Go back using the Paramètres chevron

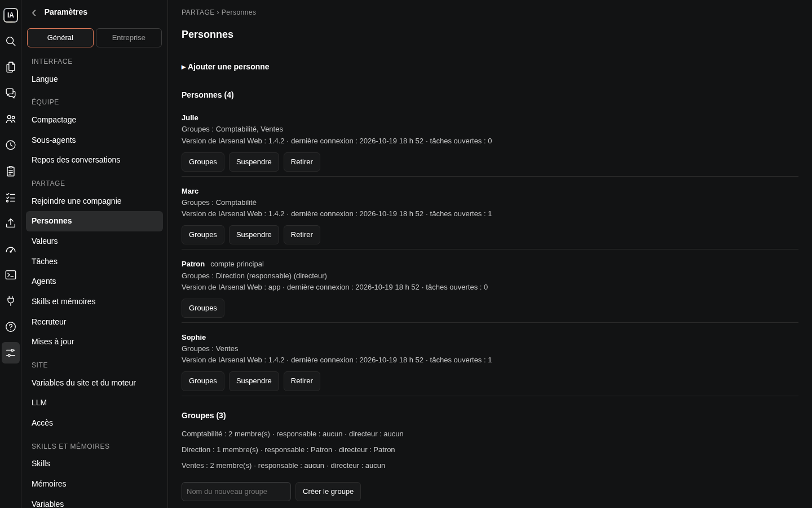tap(34, 12)
